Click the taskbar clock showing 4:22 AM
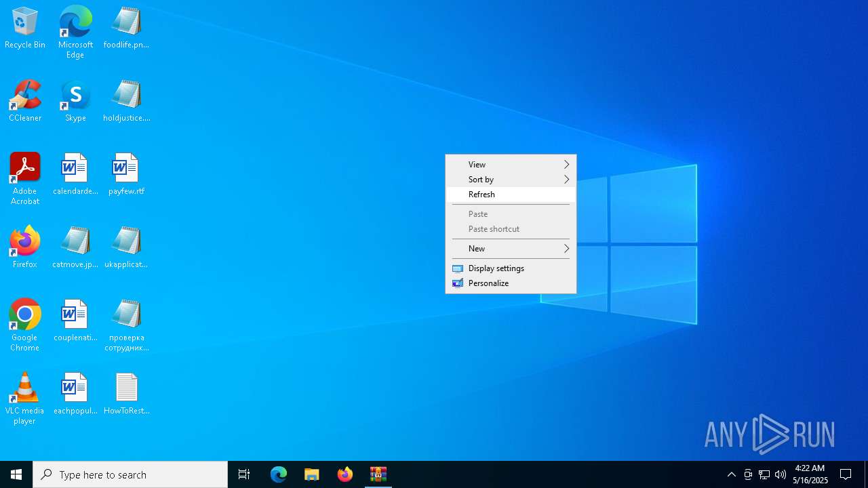Image resolution: width=868 pixels, height=488 pixels. click(810, 474)
